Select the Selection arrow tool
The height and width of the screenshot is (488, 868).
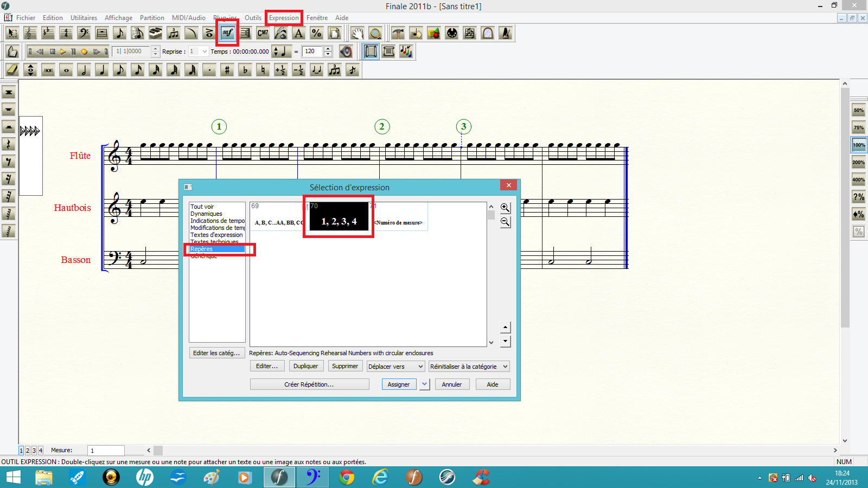[x=12, y=33]
